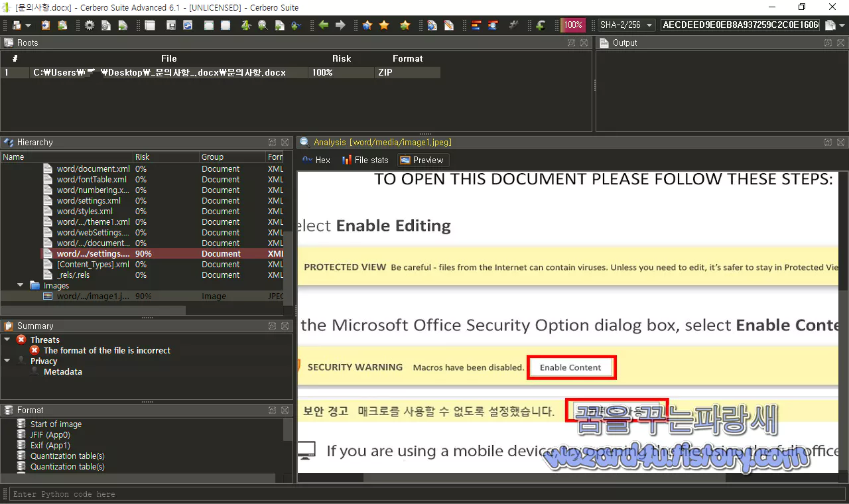
Task: Select the image1 JPEG entry under Images
Action: click(x=142, y=296)
